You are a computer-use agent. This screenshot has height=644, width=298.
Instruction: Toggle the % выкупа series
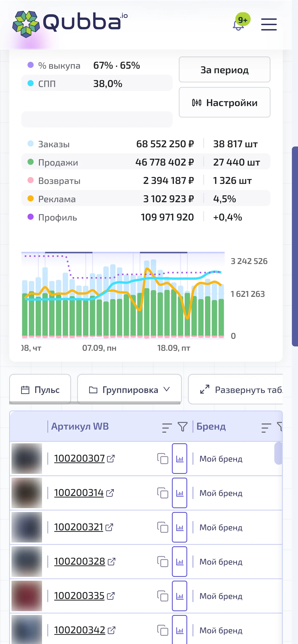click(x=97, y=65)
